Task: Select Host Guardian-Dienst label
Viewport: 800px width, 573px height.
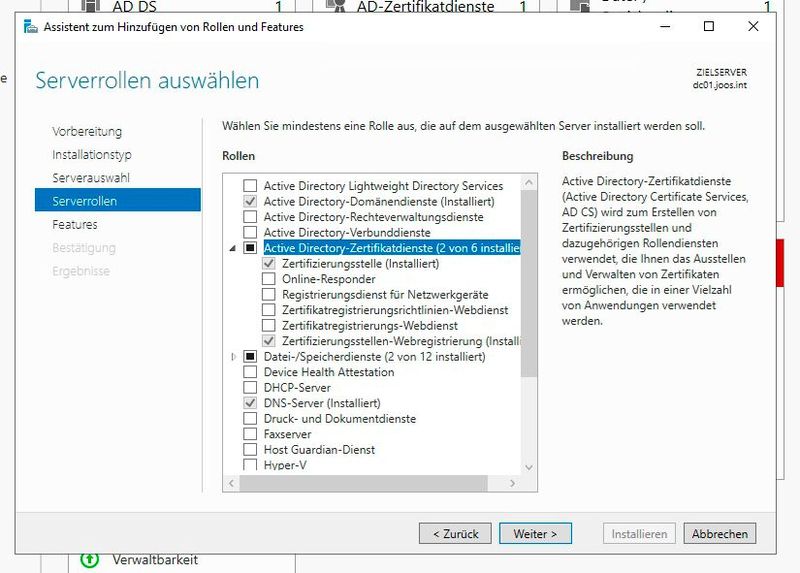Action: [x=319, y=450]
